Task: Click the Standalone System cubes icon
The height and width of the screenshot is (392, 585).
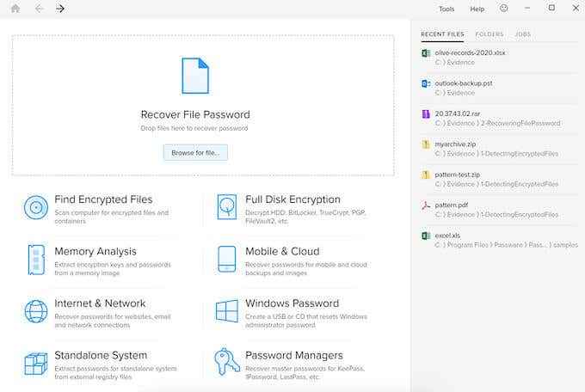Action: pyautogui.click(x=36, y=364)
